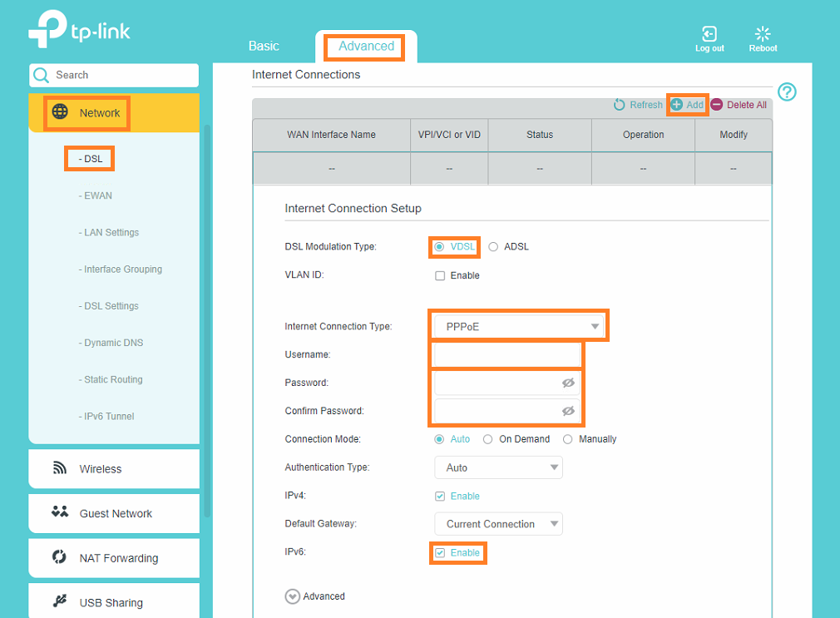Select On Demand connection mode
840x618 pixels.
pos(487,438)
